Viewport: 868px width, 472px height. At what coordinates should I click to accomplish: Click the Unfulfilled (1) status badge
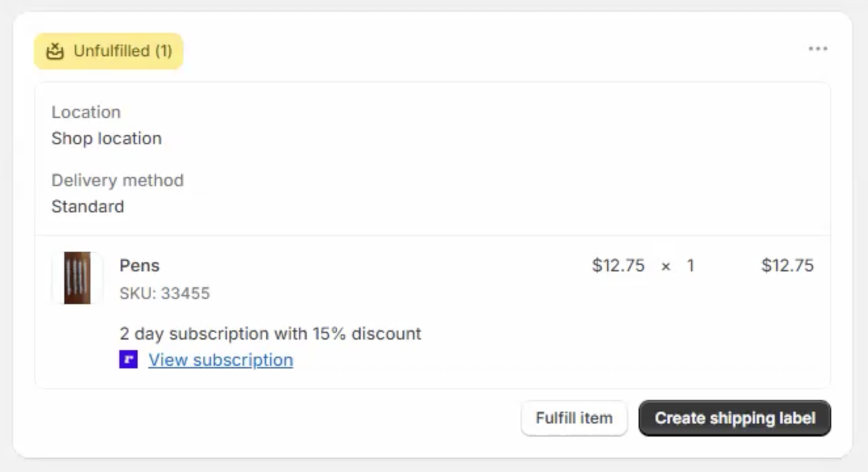pos(109,51)
